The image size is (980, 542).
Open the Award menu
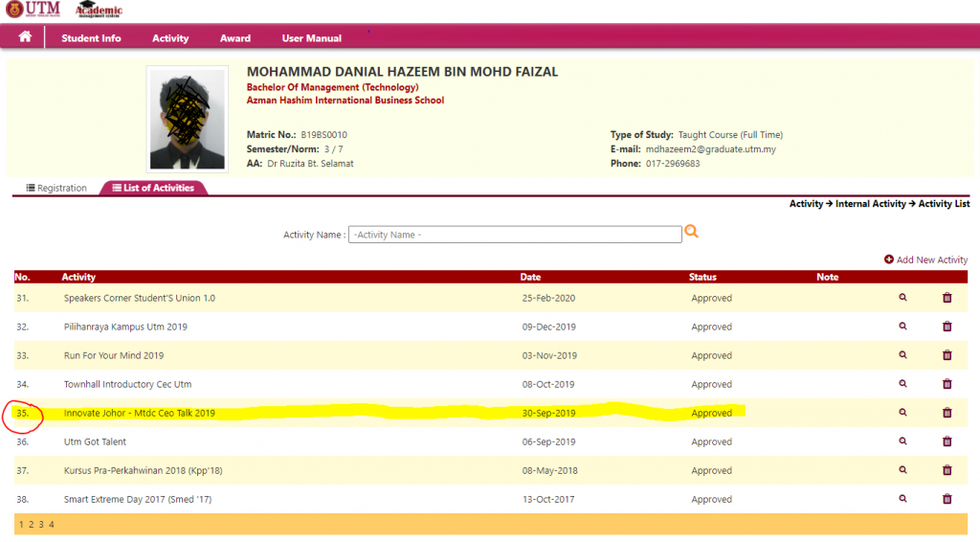pyautogui.click(x=235, y=38)
